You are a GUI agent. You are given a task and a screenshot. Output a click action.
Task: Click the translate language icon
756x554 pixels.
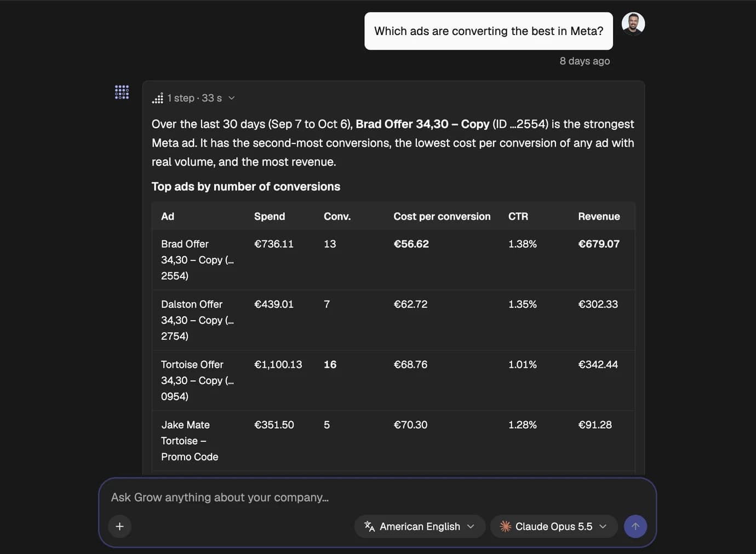(x=370, y=526)
